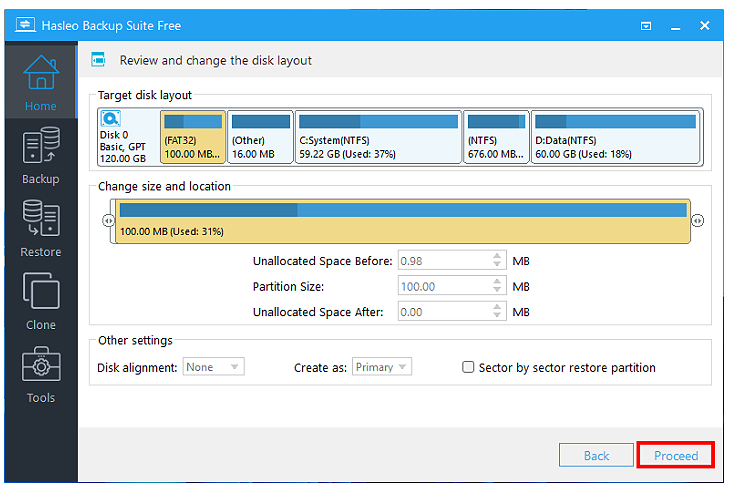Enable Sector by sector restore partition

[x=468, y=367]
